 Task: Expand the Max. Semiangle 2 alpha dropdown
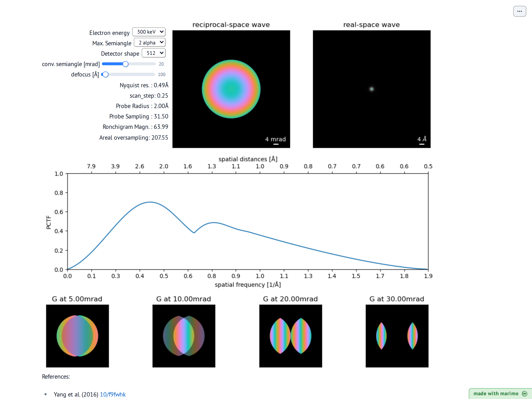(x=150, y=43)
